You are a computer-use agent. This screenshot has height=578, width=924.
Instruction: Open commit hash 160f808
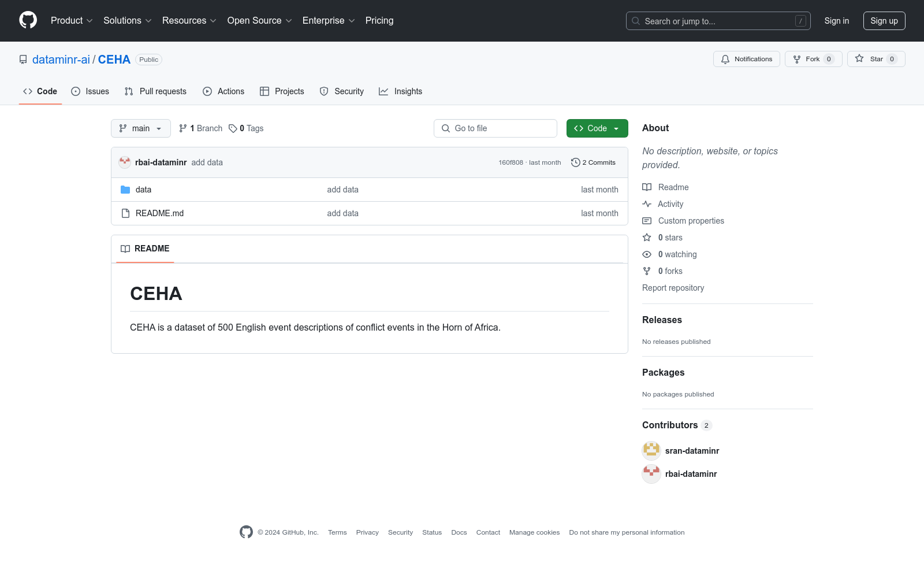(x=511, y=162)
